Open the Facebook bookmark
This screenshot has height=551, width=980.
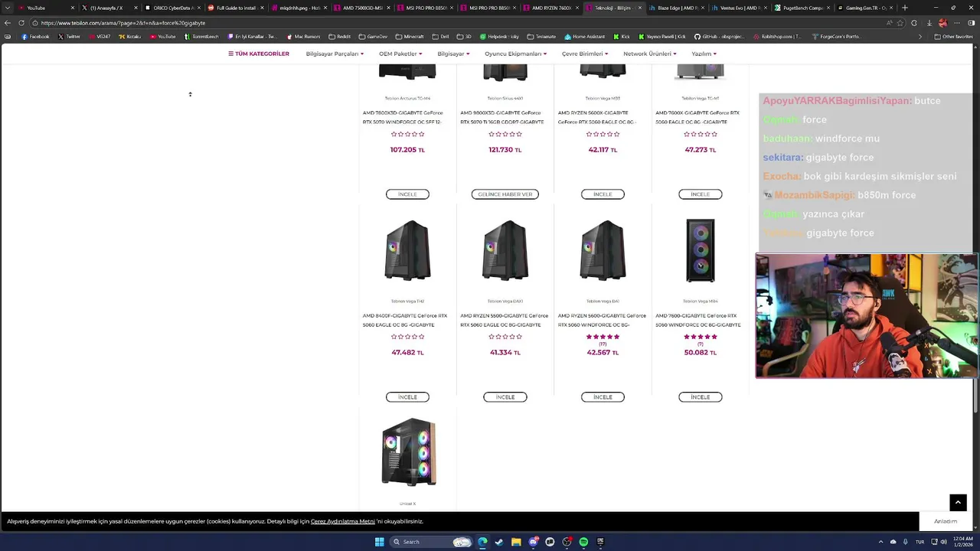35,37
